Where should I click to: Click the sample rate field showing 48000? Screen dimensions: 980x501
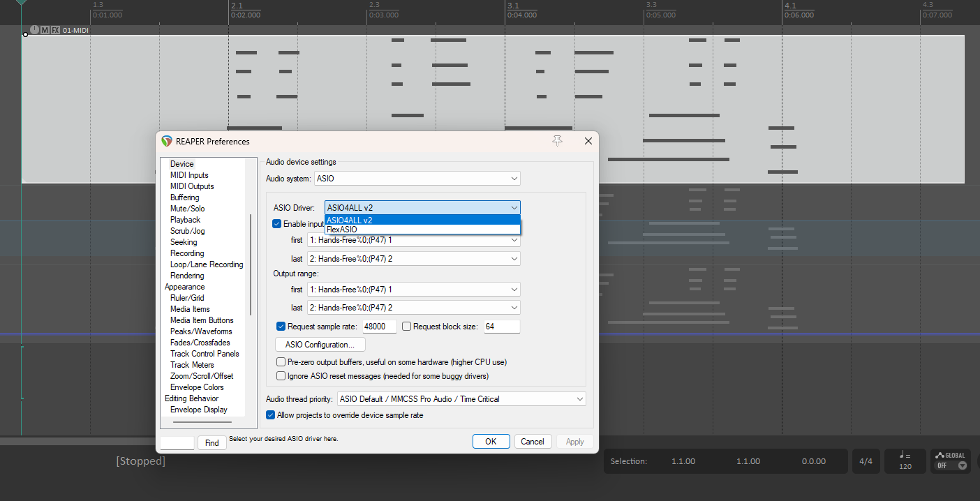coord(379,327)
